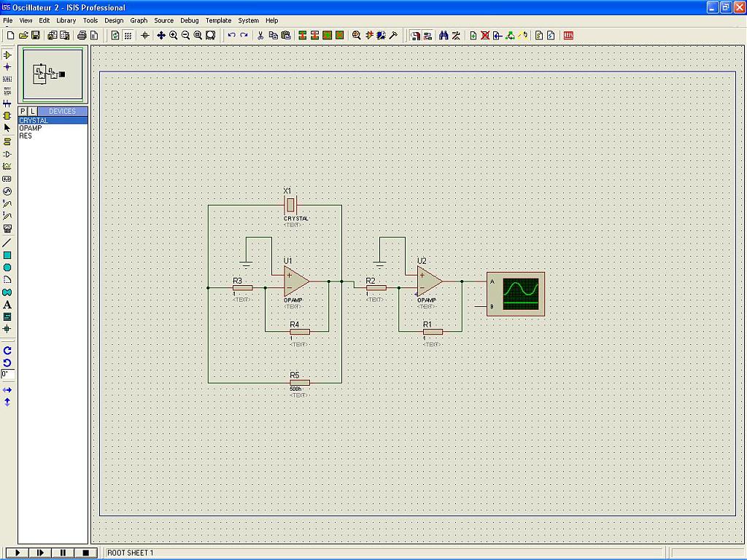Click the Save design icon

click(x=35, y=35)
